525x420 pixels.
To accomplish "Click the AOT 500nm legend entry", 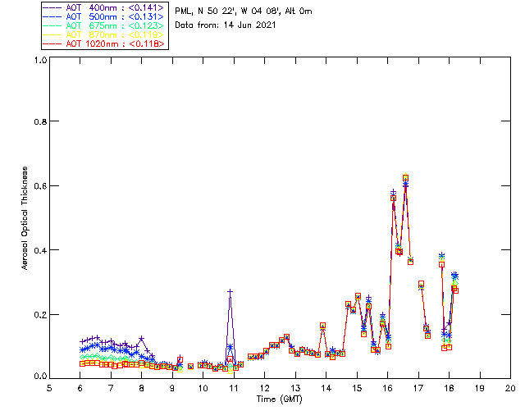I will coord(104,16).
